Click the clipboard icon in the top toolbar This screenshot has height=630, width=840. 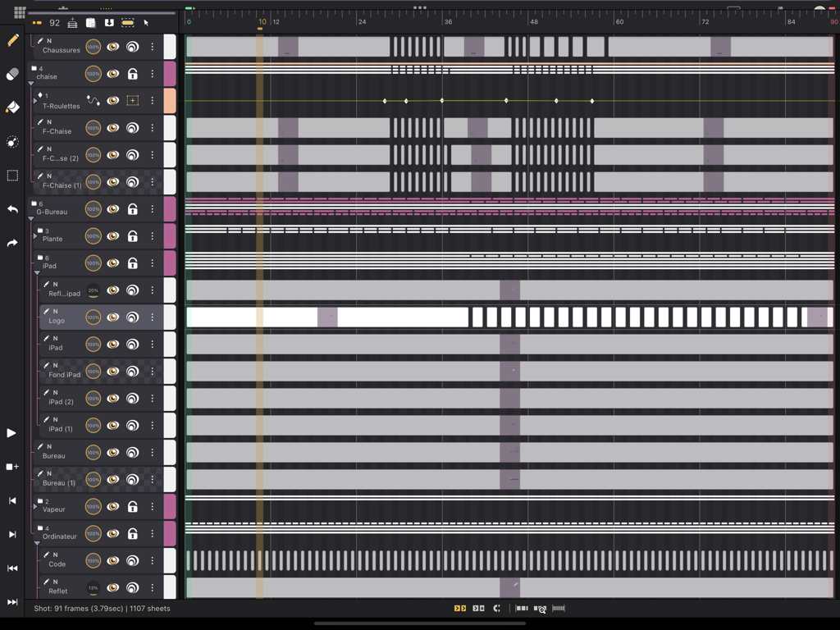93,23
